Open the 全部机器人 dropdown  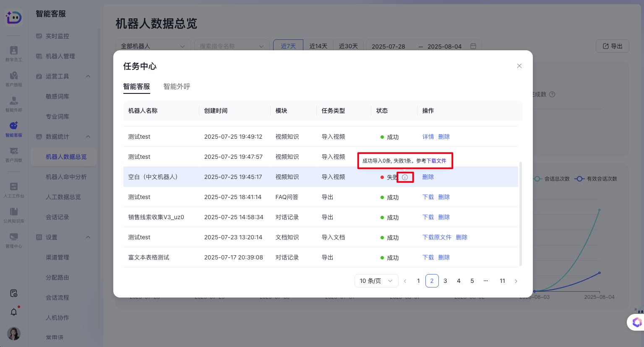[x=153, y=46]
